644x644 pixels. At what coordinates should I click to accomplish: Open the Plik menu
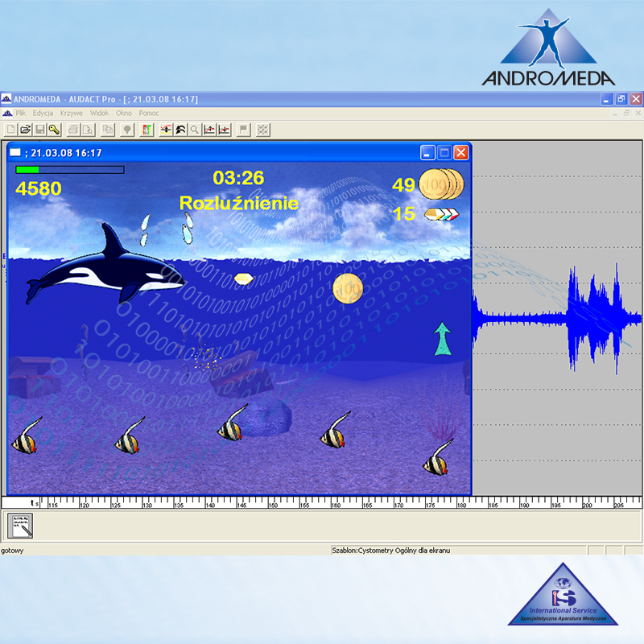[21, 114]
